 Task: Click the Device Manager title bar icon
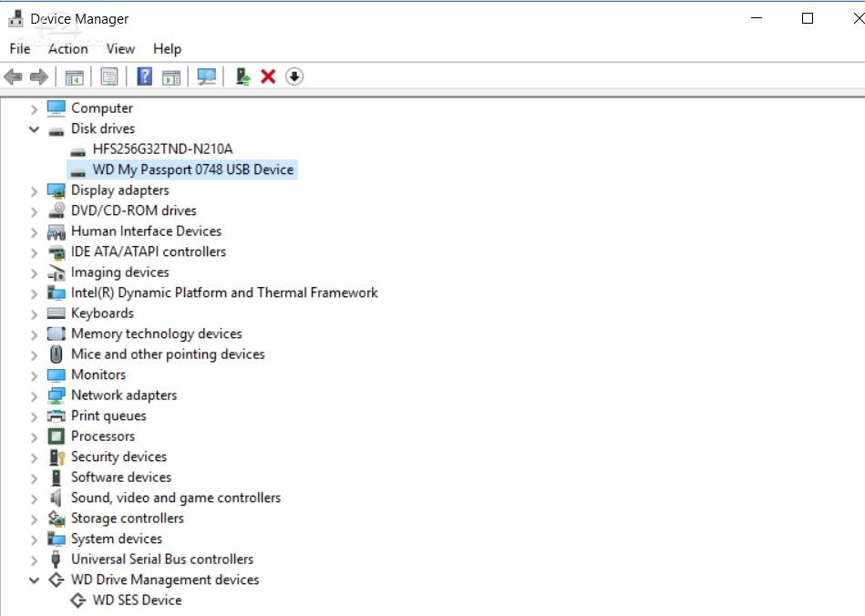tap(15, 19)
